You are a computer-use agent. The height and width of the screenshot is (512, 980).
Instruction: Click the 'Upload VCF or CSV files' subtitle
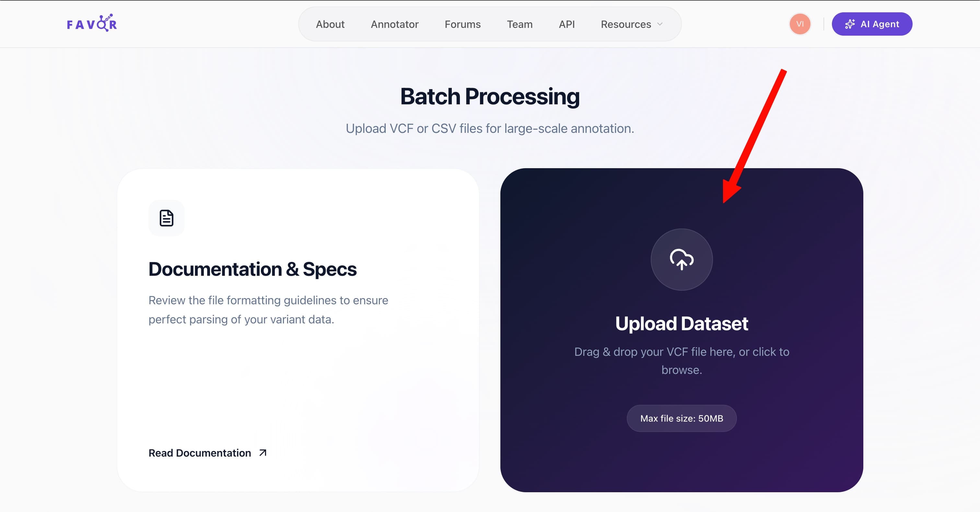(490, 128)
